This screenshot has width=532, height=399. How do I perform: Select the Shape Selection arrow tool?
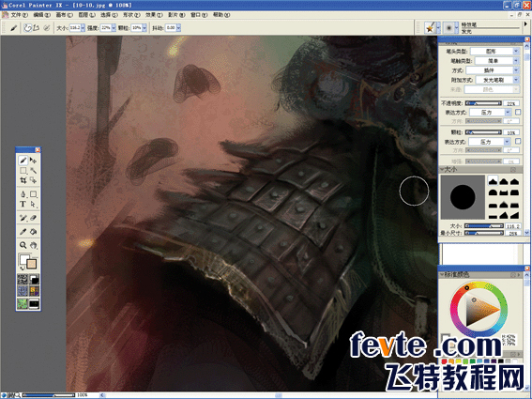(x=33, y=204)
